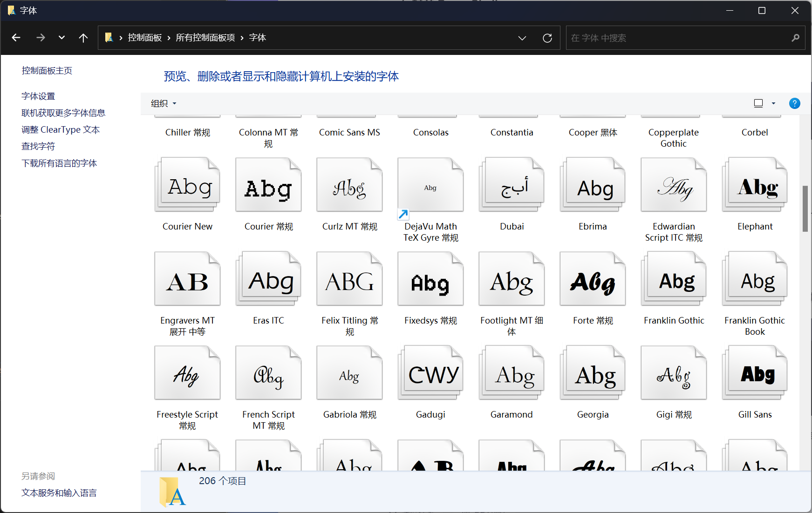Image resolution: width=812 pixels, height=513 pixels.
Task: Click the font search input box
Action: (679, 38)
